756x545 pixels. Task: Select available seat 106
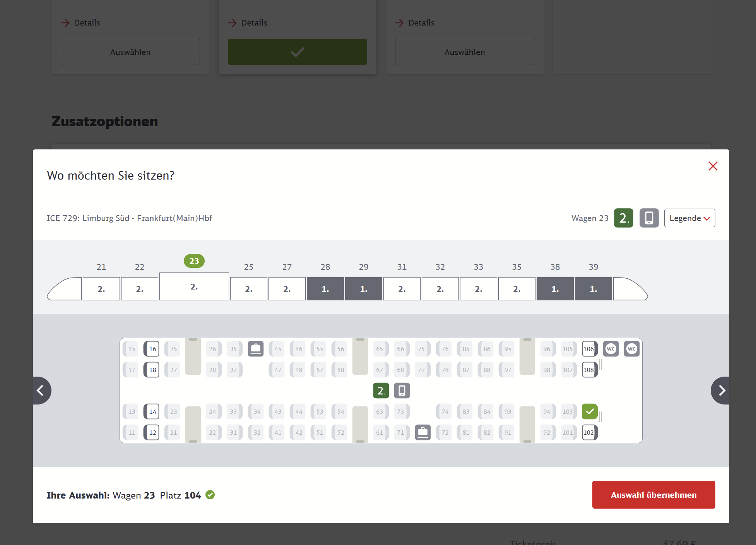click(590, 349)
